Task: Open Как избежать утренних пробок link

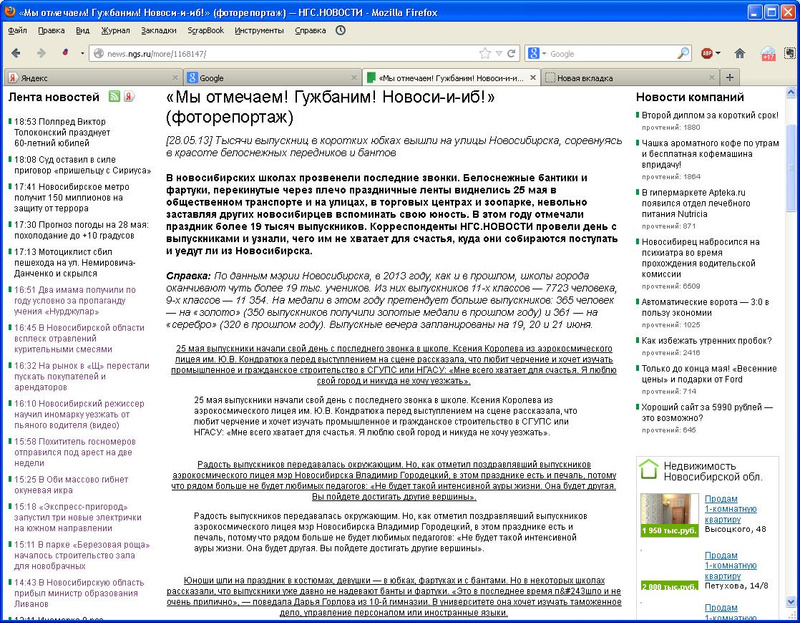Action: (707, 340)
